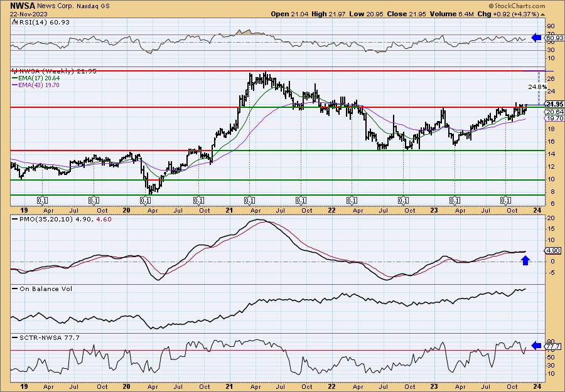Click the 0.1 dividend marker before Apr 2020
The width and height of the screenshot is (565, 392).
pos(145,201)
